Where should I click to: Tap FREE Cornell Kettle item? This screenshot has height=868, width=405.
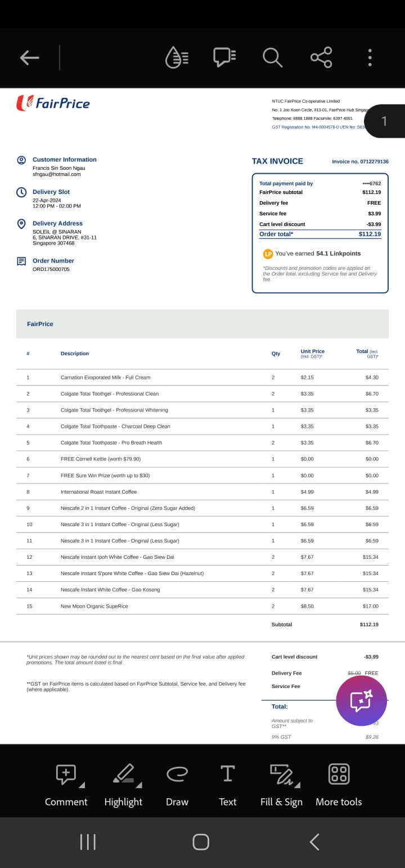[101, 459]
